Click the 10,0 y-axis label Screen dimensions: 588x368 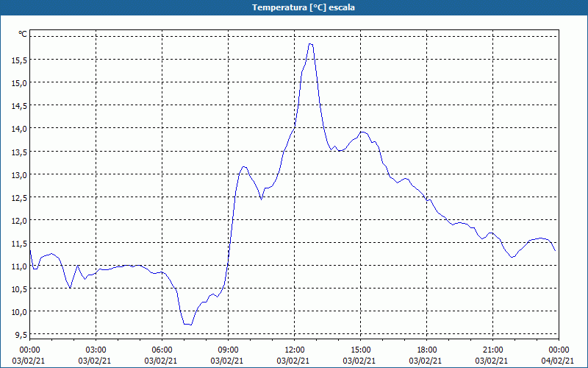(x=19, y=312)
